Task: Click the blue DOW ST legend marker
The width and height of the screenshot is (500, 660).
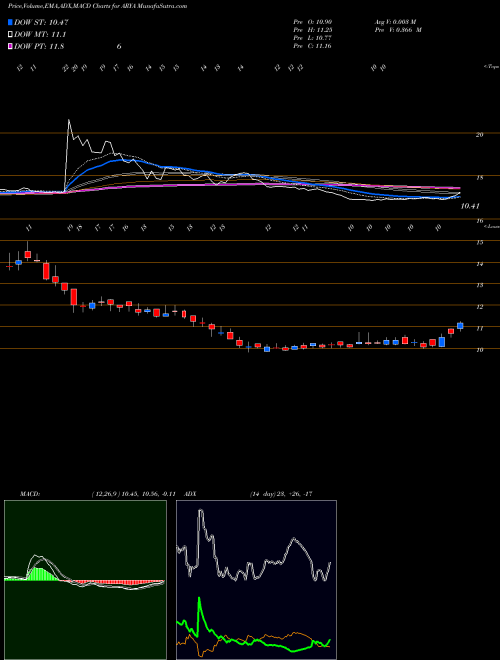Action: pyautogui.click(x=10, y=22)
